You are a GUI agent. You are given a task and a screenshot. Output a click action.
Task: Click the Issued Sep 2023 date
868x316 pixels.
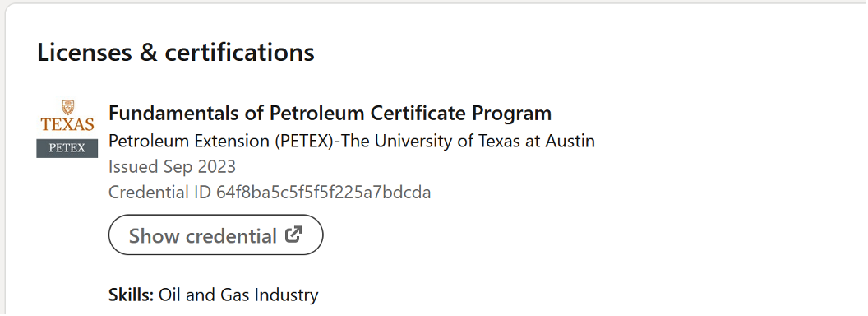coord(172,166)
